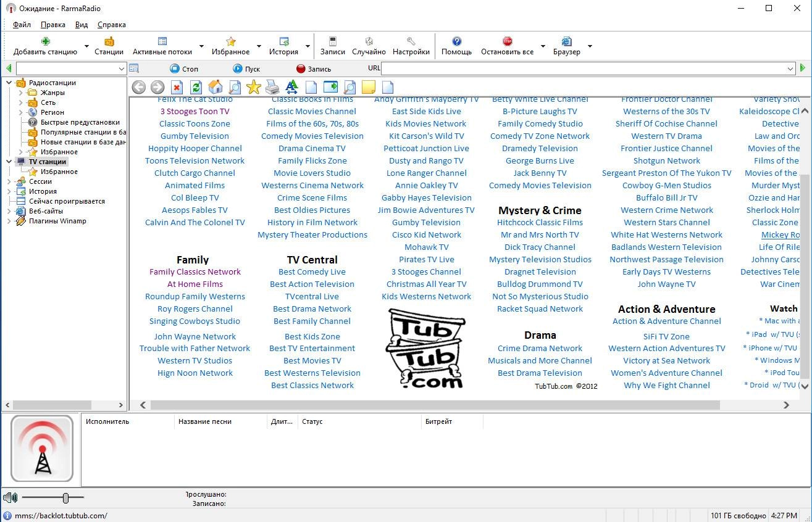Open the Браузер dropdown arrow
Image resolution: width=812 pixels, height=522 pixels.
(590, 46)
